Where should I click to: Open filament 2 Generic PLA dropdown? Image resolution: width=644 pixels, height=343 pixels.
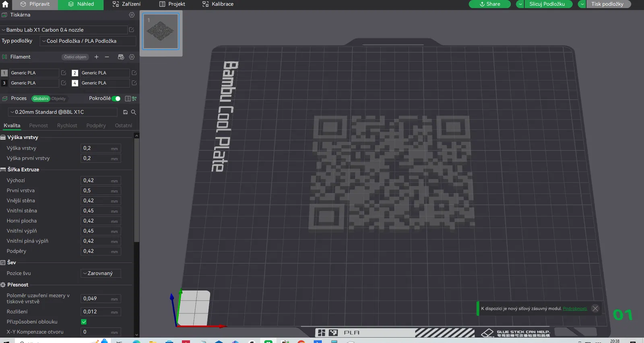click(x=105, y=73)
